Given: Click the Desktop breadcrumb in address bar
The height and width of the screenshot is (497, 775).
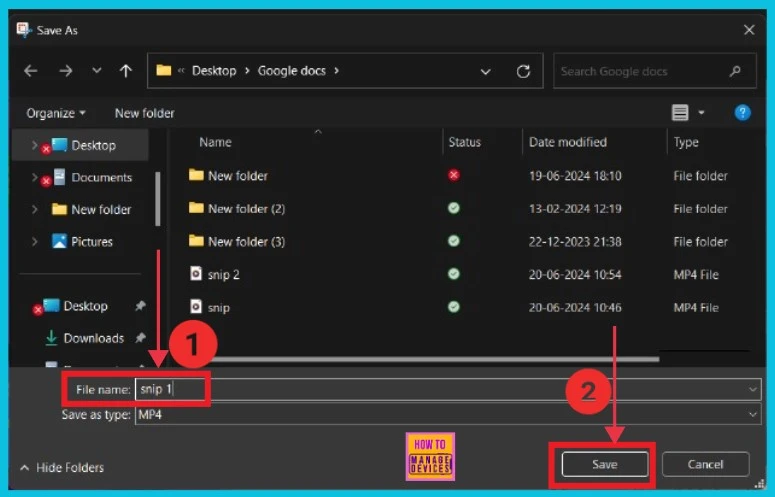Looking at the screenshot, I should [x=214, y=71].
